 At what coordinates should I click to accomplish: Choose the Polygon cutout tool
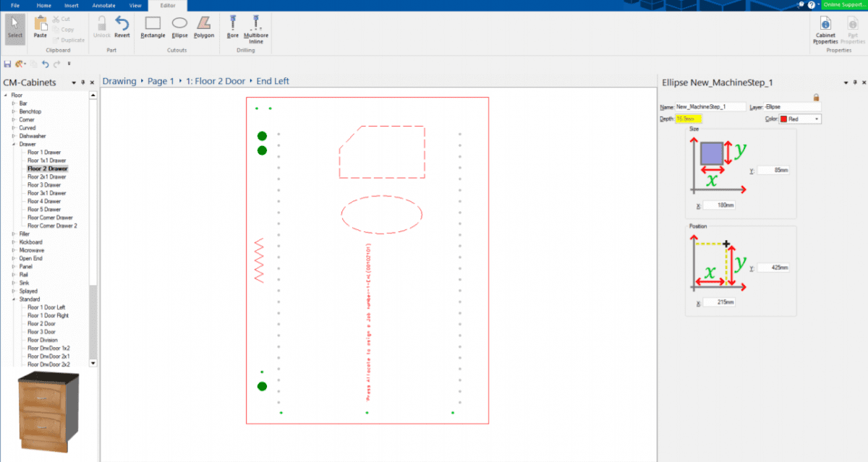204,27
